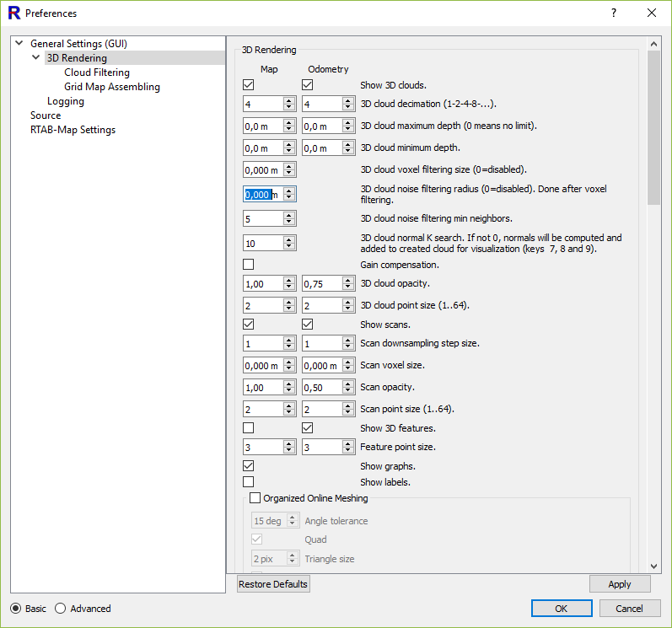Collapse the 3D Rendering tree node
Viewport: 672px width, 628px height.
[x=36, y=58]
